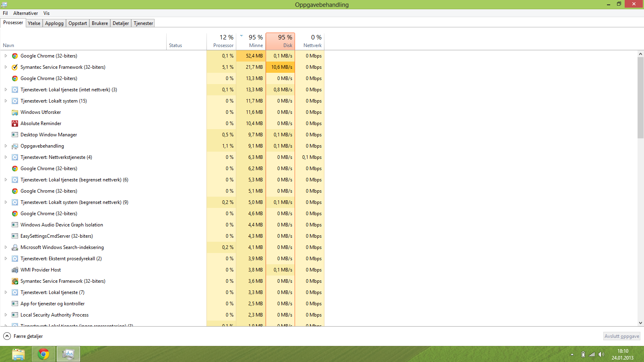Open the Vis menu
The image size is (644, 362).
(46, 13)
